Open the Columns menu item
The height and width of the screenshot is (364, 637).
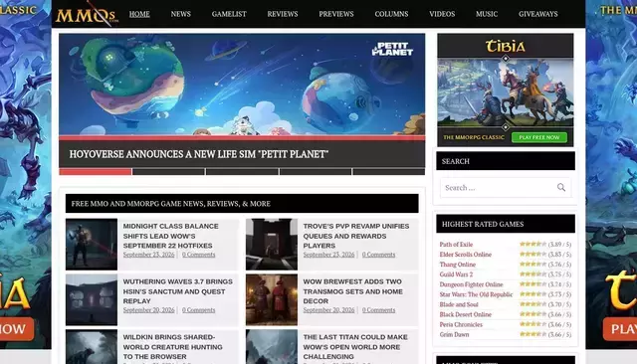[x=391, y=14]
